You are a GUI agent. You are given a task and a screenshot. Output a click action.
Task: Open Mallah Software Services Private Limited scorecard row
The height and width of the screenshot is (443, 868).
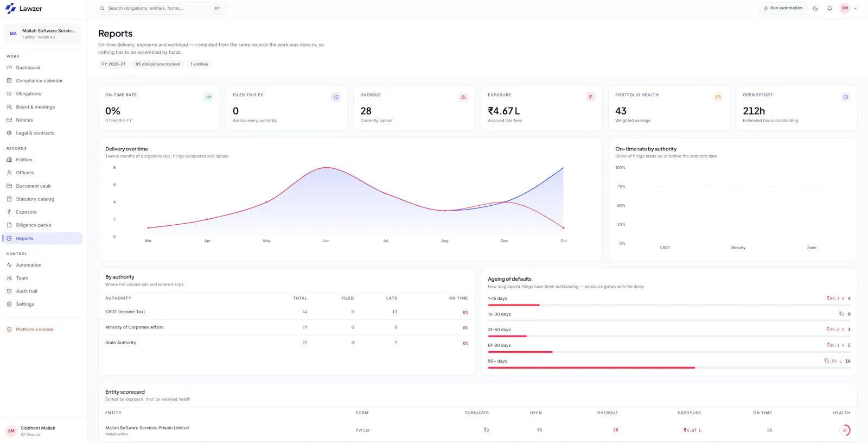(x=477, y=430)
